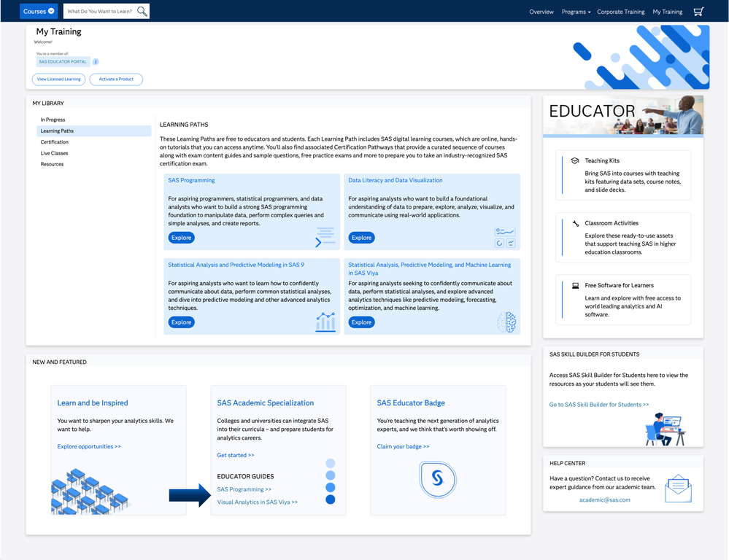Viewport: 729px width, 560px height.
Task: Click the Data Literacy dashboard icon
Action: (x=505, y=237)
